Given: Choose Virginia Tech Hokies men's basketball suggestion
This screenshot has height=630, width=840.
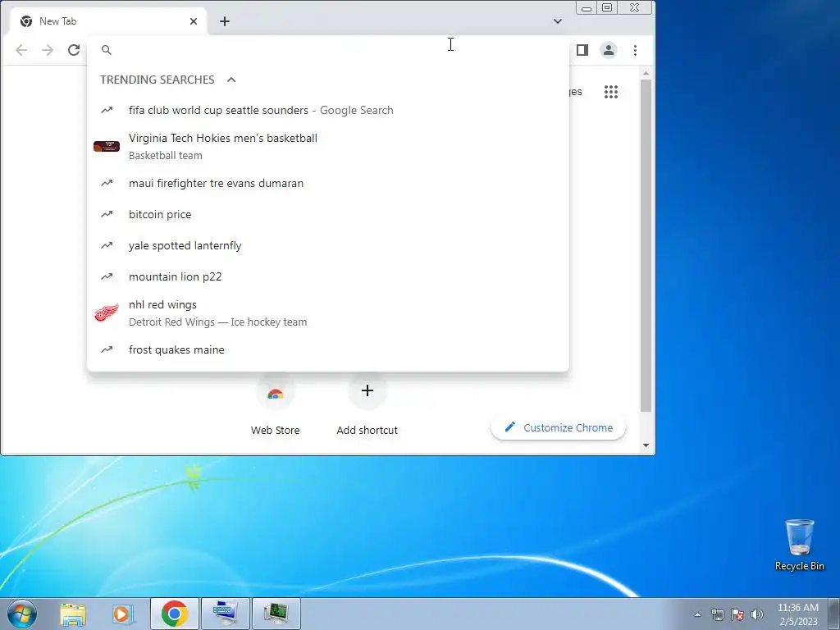Looking at the screenshot, I should pyautogui.click(x=328, y=146).
